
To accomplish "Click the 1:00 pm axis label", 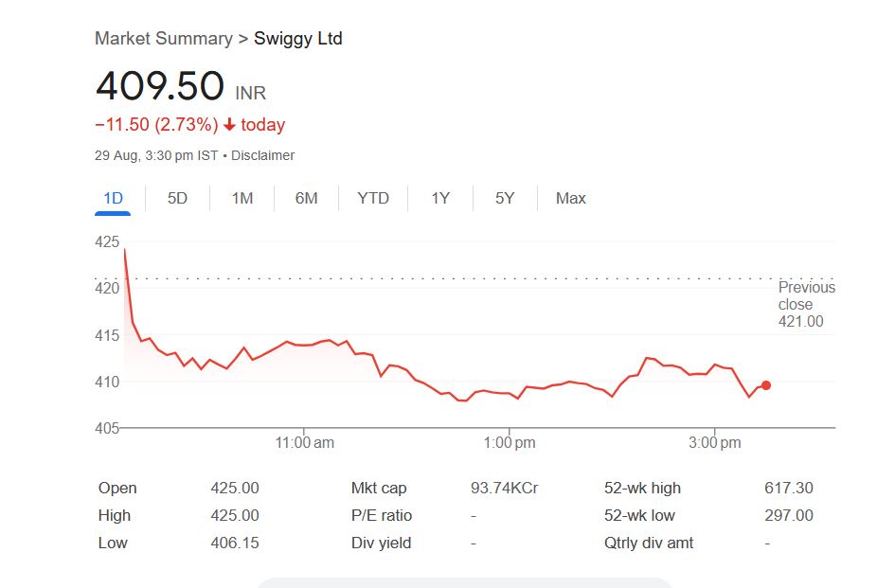I will point(510,443).
